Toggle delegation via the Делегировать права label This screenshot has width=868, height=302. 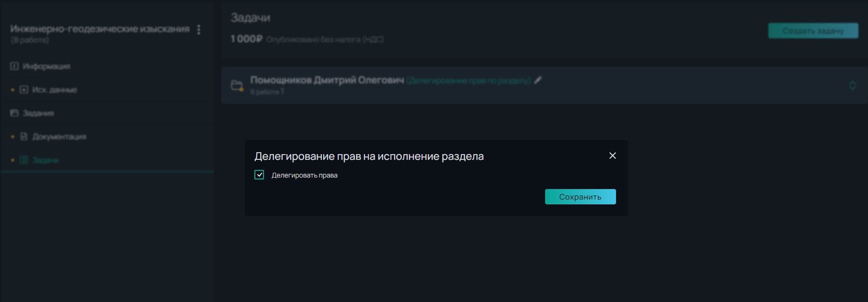305,175
